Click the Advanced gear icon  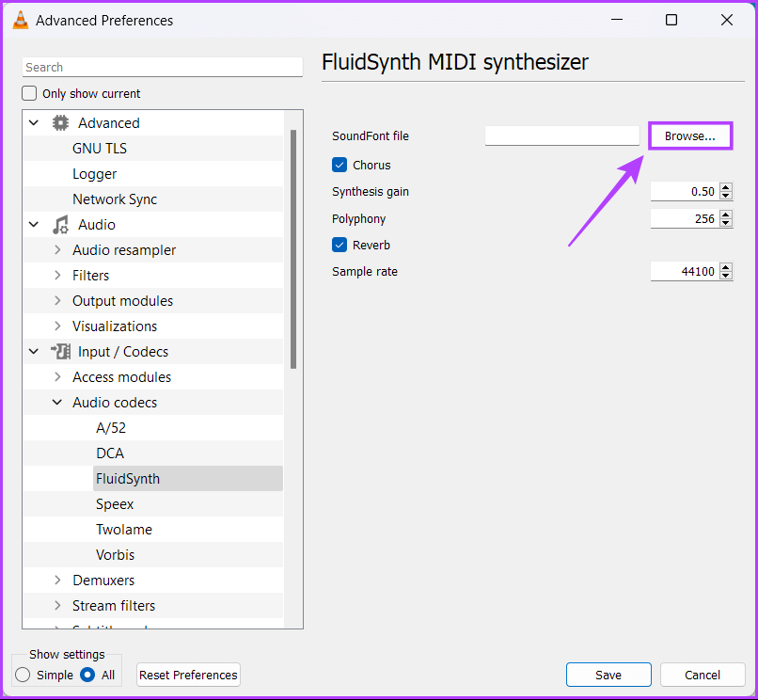click(x=60, y=123)
